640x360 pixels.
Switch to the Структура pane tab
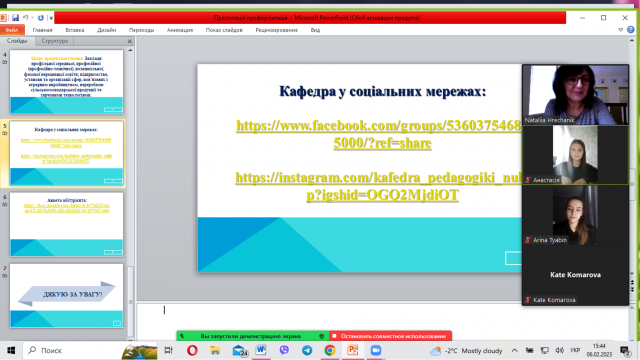click(55, 41)
